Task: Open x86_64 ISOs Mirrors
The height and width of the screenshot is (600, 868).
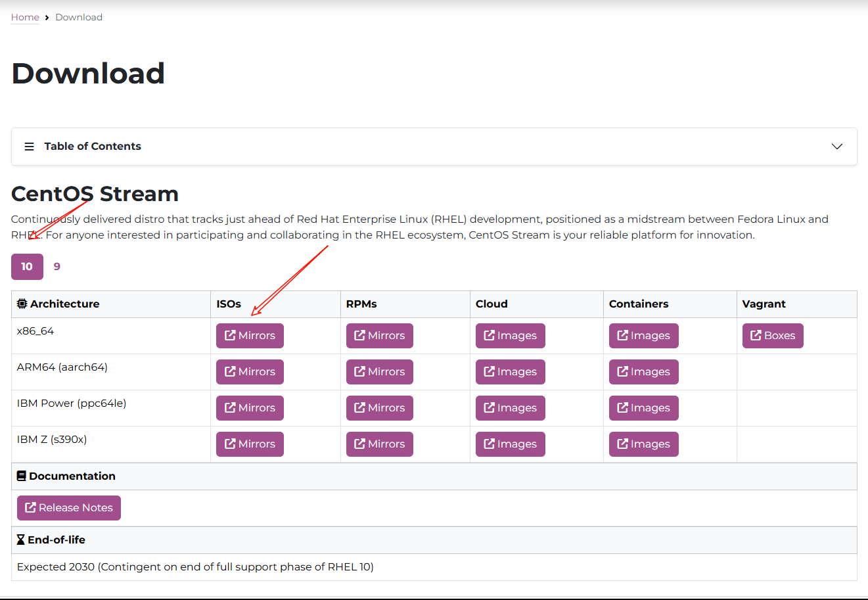Action: coord(250,336)
